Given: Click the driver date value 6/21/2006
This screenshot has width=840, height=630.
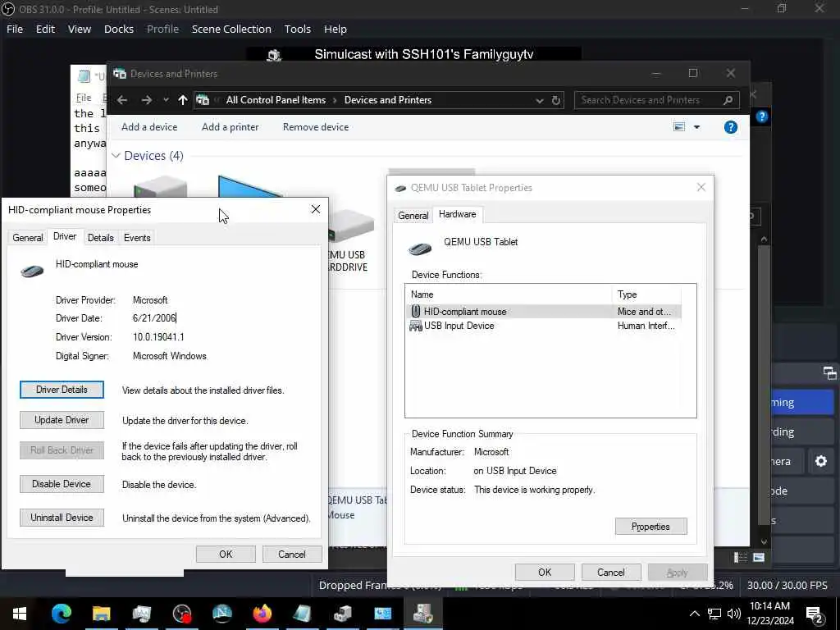Looking at the screenshot, I should click(153, 318).
